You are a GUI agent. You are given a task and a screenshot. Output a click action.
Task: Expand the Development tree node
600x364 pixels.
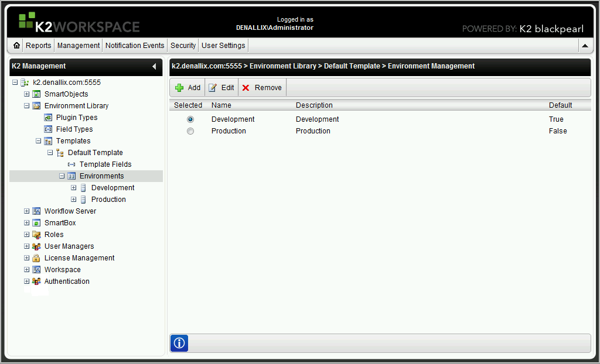73,188
